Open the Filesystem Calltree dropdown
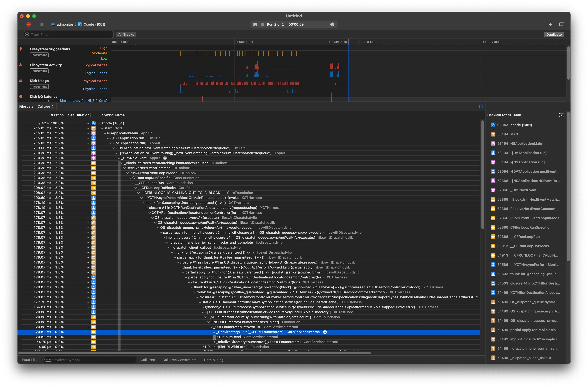 [36, 106]
